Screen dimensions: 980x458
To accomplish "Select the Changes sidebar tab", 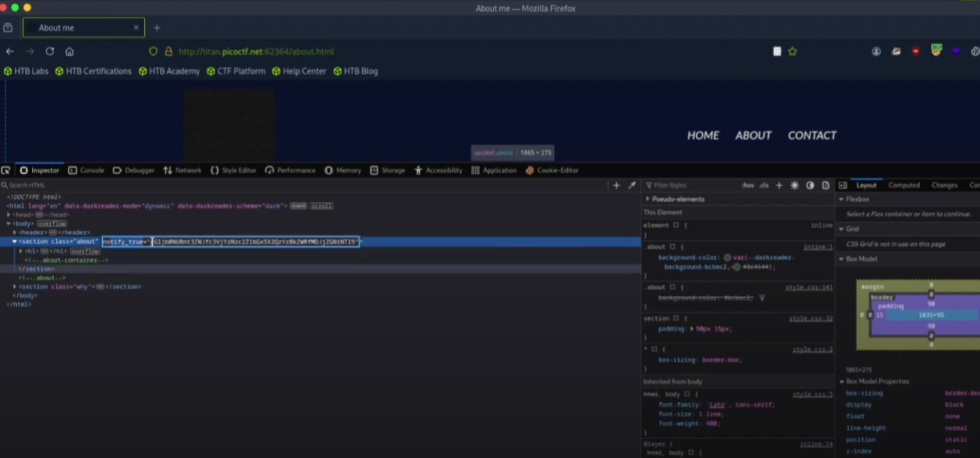I will pos(945,185).
